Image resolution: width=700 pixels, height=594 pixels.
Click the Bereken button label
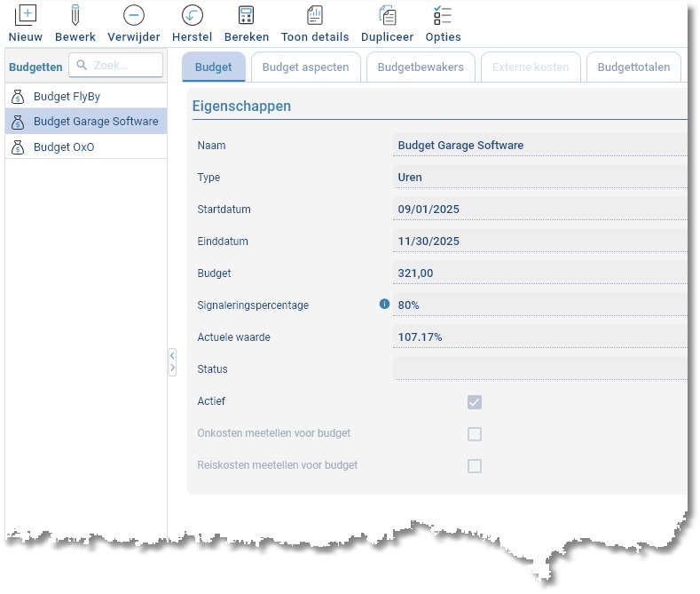[247, 37]
